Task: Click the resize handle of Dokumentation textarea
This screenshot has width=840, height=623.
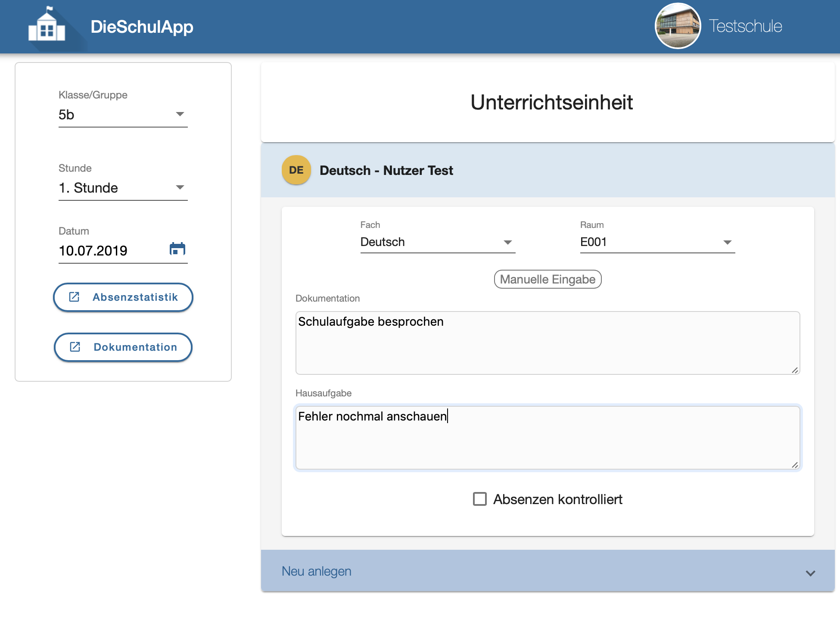Action: coord(795,370)
